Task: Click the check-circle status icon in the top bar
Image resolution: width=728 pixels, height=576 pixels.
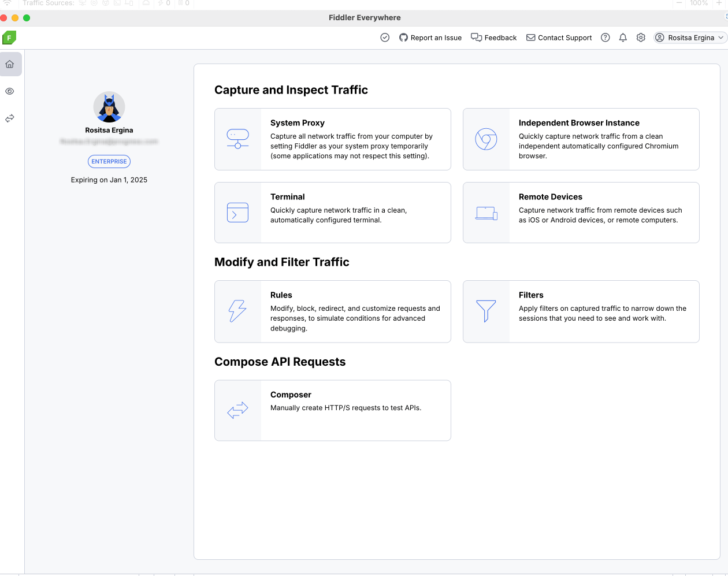Action: point(385,38)
